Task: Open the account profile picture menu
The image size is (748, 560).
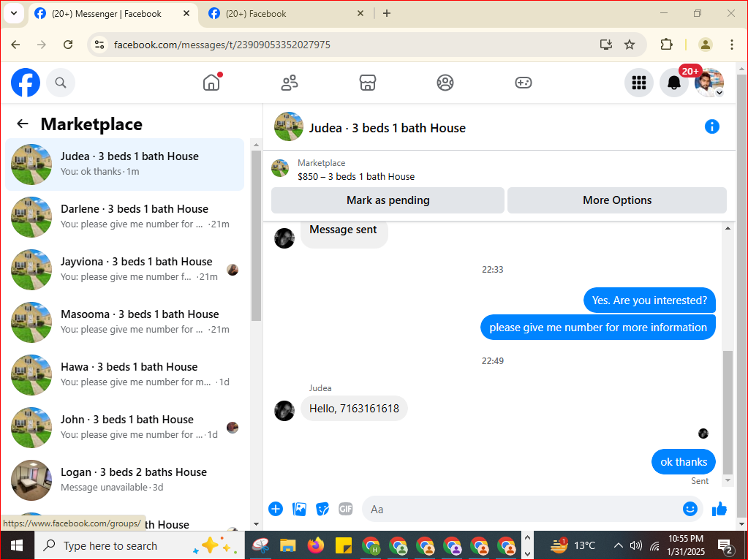Action: pos(709,83)
